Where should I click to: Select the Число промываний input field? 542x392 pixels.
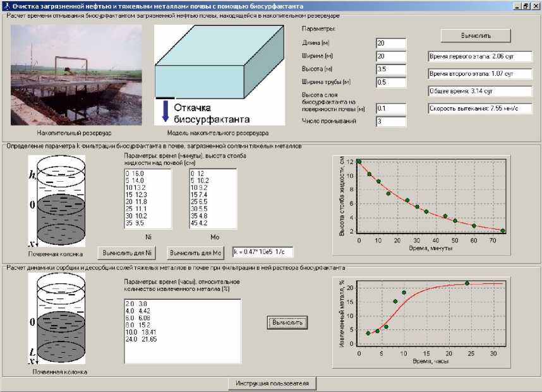390,121
